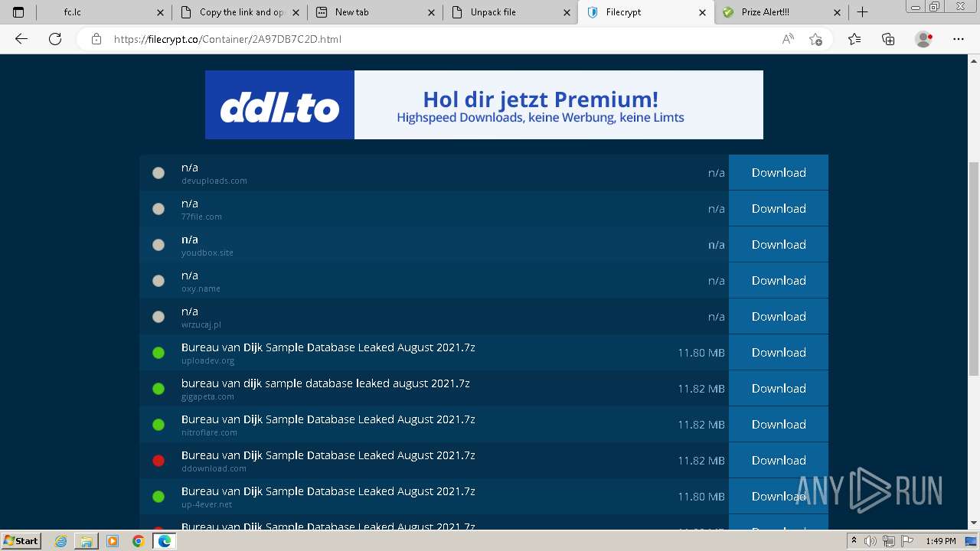
Task: Switch to the Prize Alert tab
Action: (x=781, y=12)
